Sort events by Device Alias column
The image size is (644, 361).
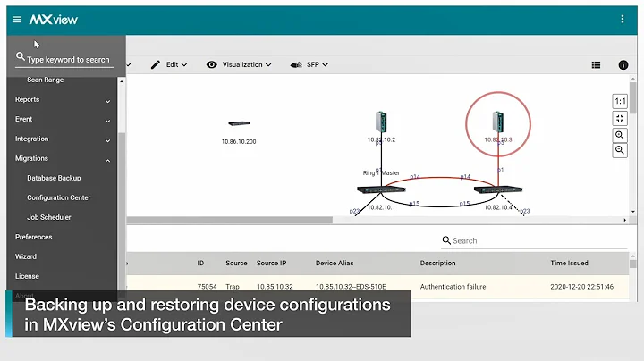335,263
